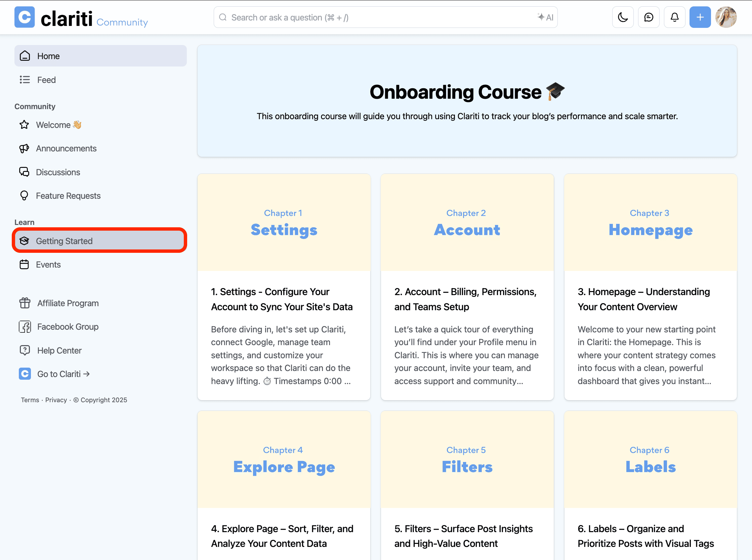Viewport: 752px width, 560px height.
Task: Switch to the Feed section
Action: coord(46,80)
